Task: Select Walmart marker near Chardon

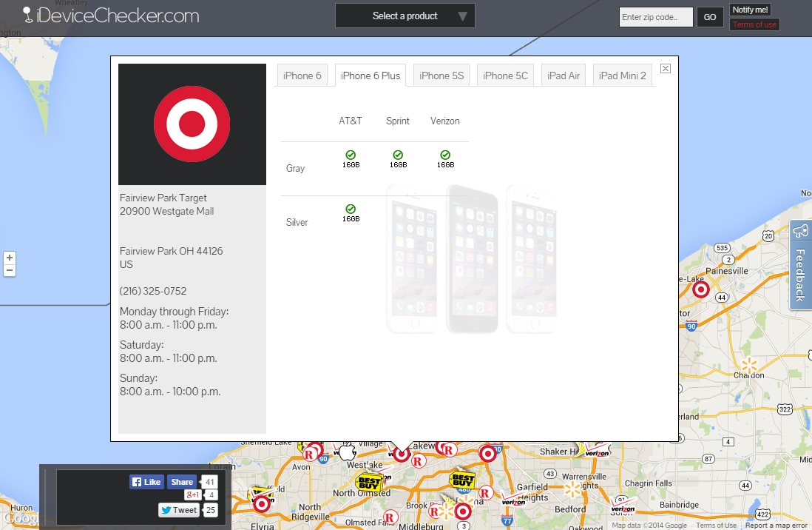Action: pyautogui.click(x=749, y=366)
